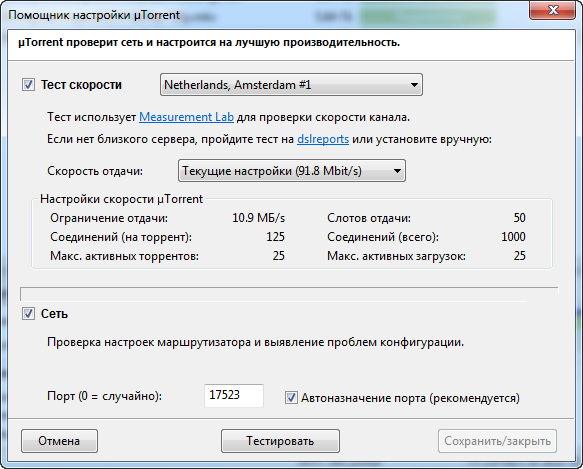This screenshot has height=469, width=583.
Task: Click the Настройки скорости µTorrent group title
Action: click(122, 199)
